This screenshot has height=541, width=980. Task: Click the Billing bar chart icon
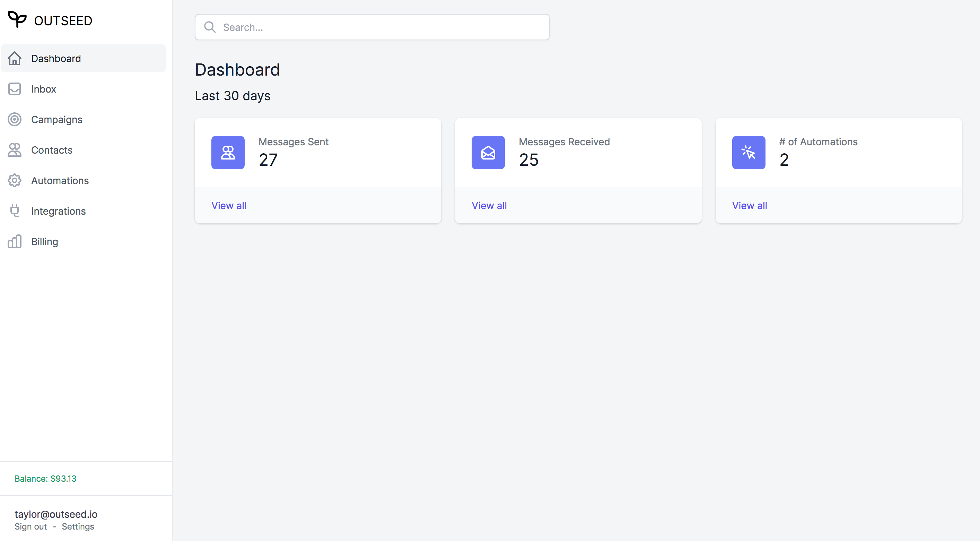click(15, 241)
